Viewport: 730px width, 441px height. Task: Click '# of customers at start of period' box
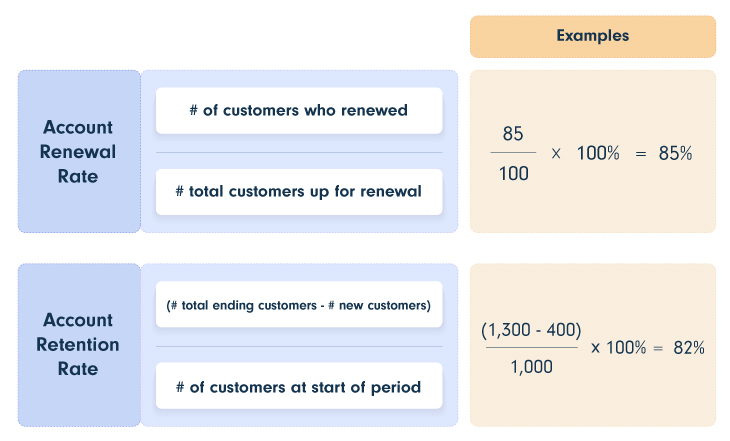pos(299,386)
